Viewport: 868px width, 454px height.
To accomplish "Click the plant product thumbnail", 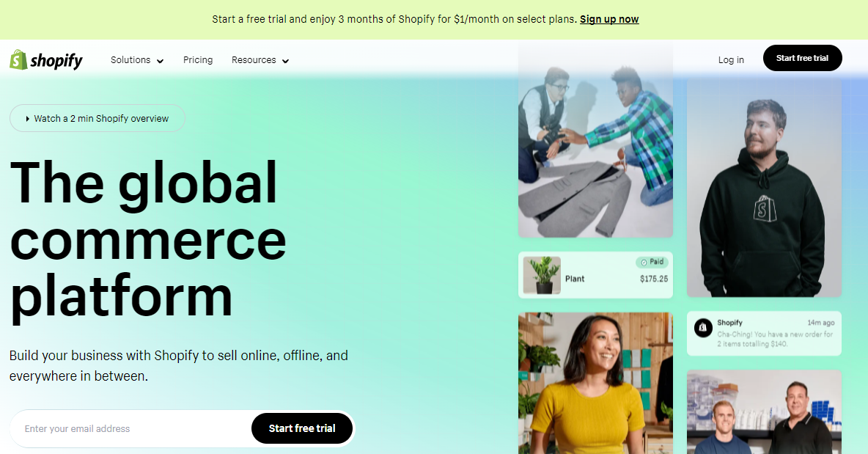I will 542,274.
